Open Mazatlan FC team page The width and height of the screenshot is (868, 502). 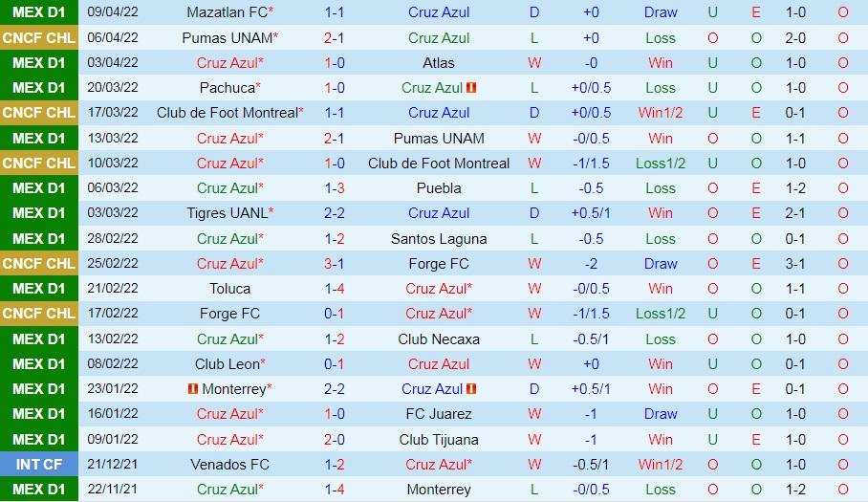[x=227, y=12]
